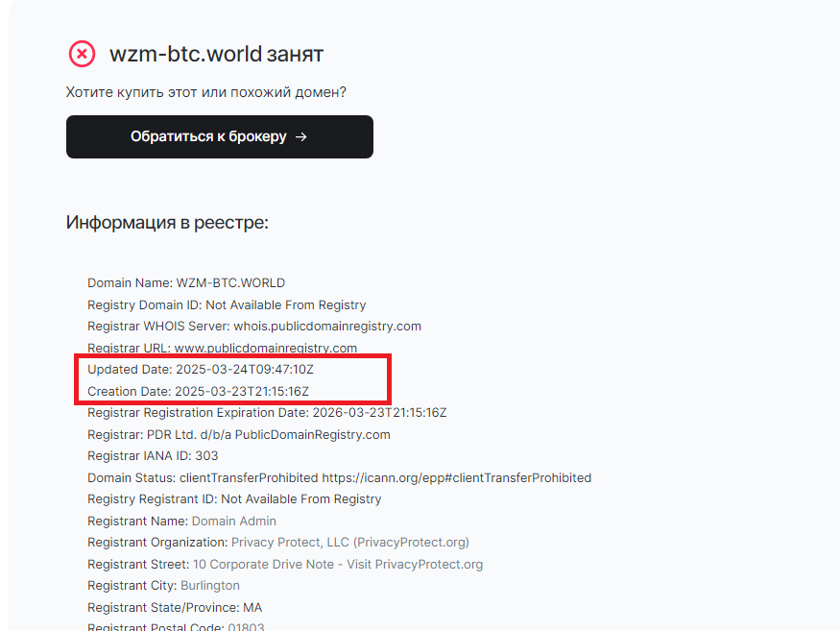Select the 'Registrar URL' line
This screenshot has width=840, height=631.
tap(223, 348)
